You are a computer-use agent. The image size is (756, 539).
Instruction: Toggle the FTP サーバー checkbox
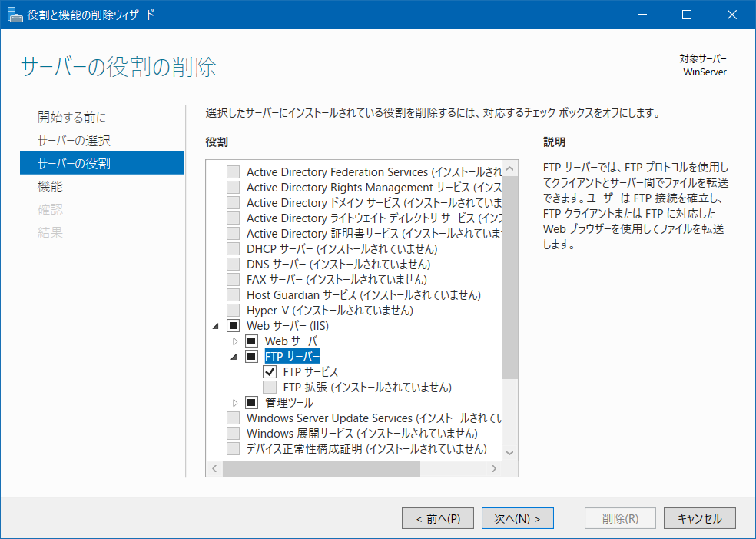point(251,357)
